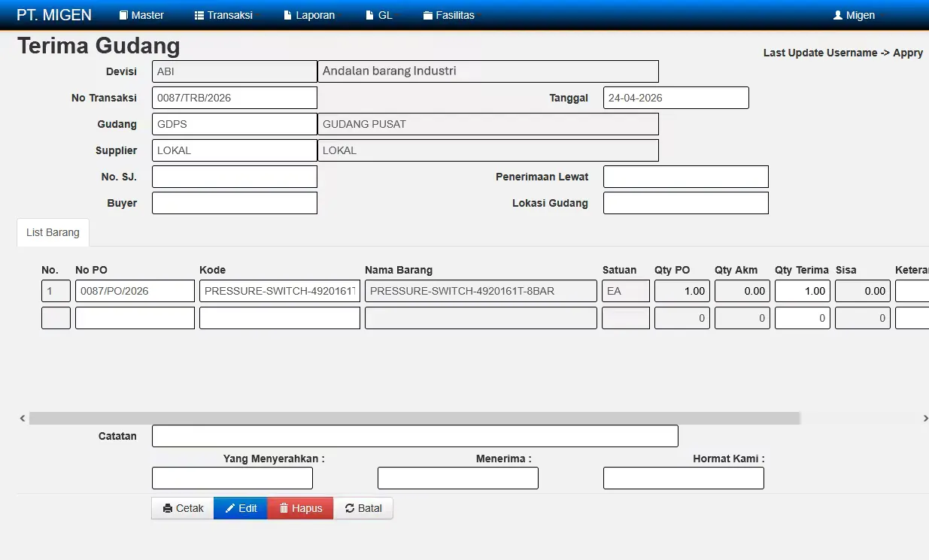Click the Penerimaan Lewat input field
This screenshot has width=929, height=560.
pyautogui.click(x=686, y=177)
